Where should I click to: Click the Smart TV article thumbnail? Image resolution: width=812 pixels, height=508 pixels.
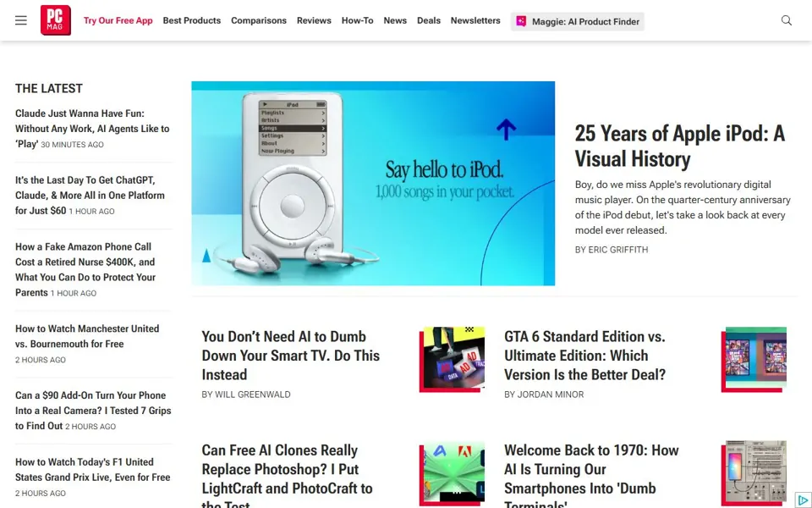click(x=452, y=359)
